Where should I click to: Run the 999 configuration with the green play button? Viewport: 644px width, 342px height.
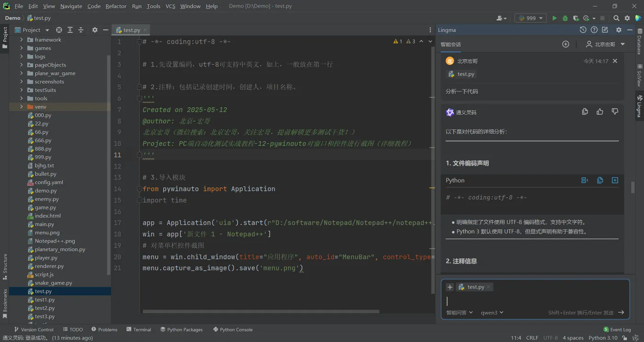pyautogui.click(x=554, y=18)
